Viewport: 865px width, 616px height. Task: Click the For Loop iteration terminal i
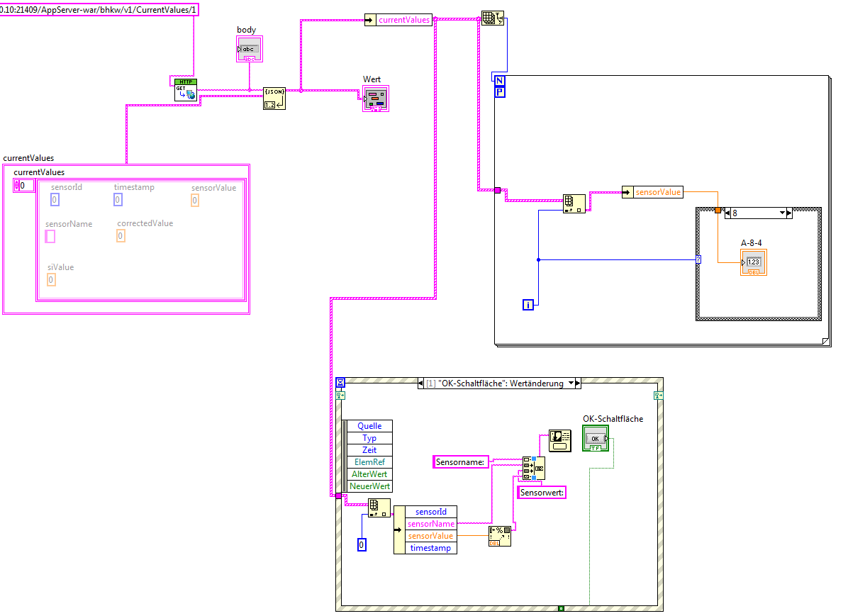coord(528,305)
